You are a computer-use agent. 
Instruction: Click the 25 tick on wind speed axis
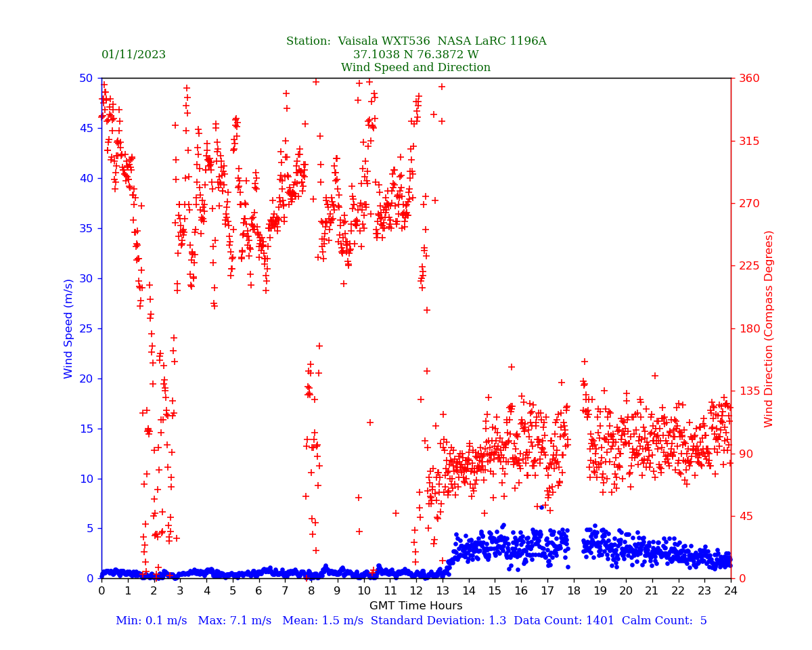tap(86, 328)
